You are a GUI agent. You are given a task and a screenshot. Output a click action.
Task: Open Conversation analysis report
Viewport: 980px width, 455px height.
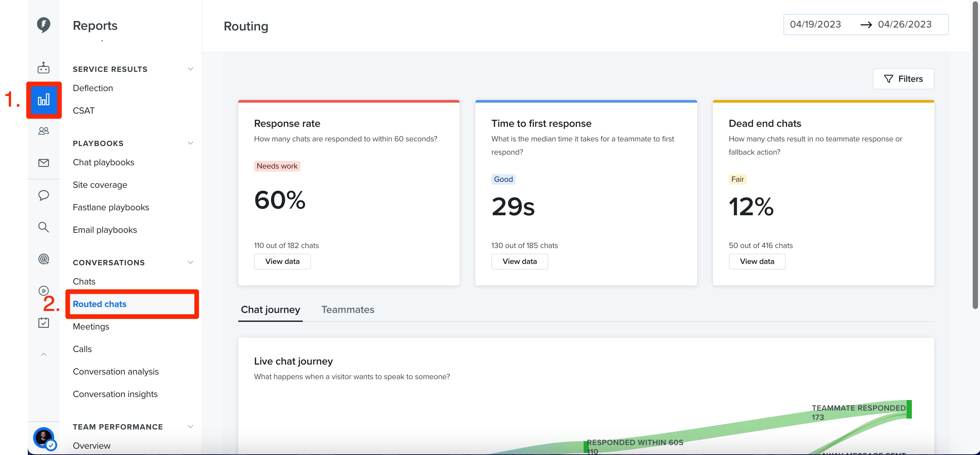point(116,371)
